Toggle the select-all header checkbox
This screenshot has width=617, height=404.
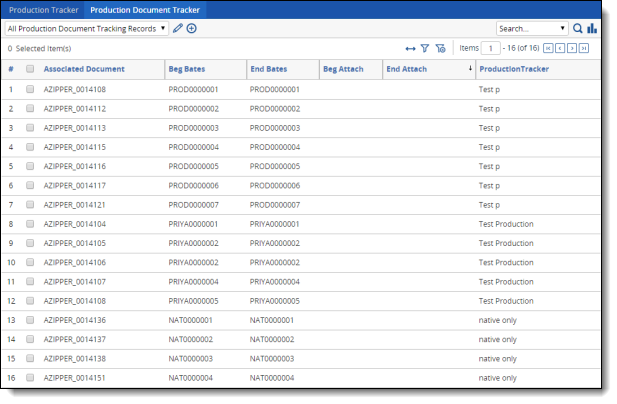tap(30, 69)
